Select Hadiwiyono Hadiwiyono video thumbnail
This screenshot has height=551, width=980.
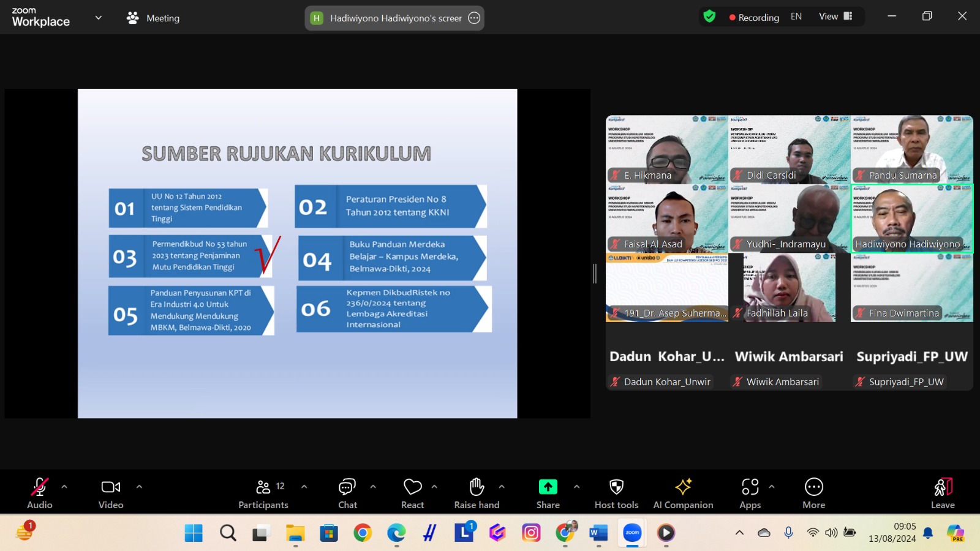(911, 219)
